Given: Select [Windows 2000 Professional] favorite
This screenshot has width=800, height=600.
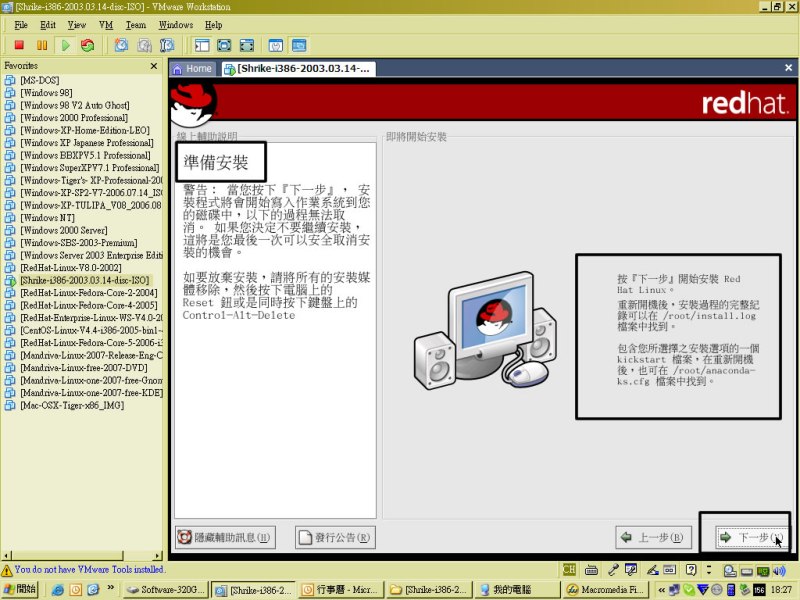Looking at the screenshot, I should pyautogui.click(x=74, y=118).
